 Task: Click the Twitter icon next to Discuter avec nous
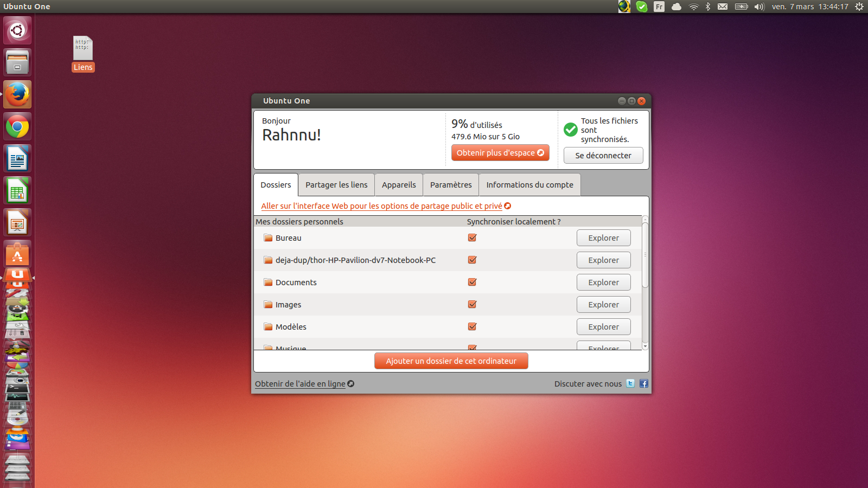click(630, 383)
